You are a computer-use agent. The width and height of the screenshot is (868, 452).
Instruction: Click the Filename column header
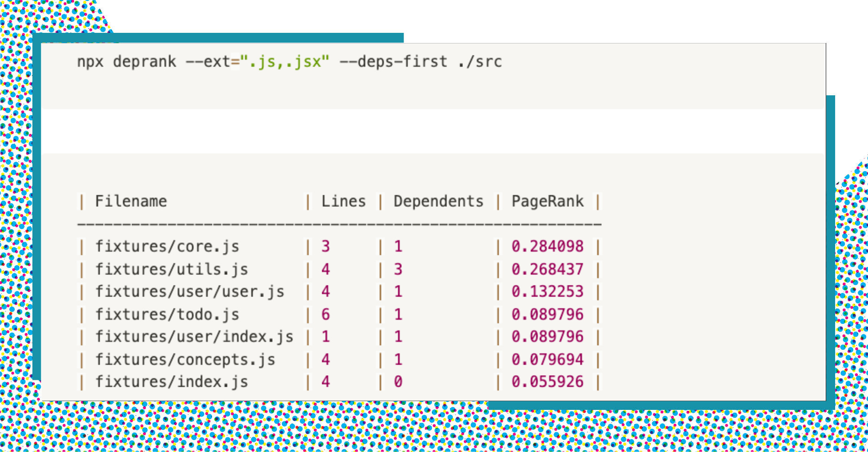[x=131, y=201]
